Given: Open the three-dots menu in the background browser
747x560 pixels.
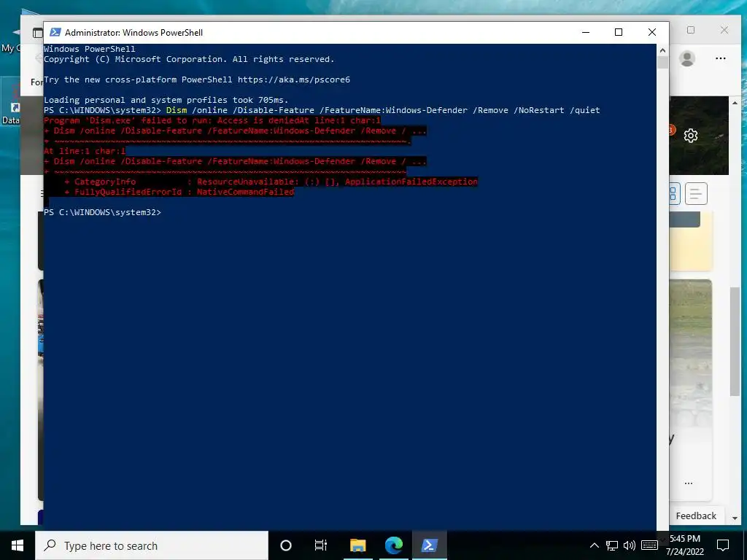Looking at the screenshot, I should [x=720, y=58].
